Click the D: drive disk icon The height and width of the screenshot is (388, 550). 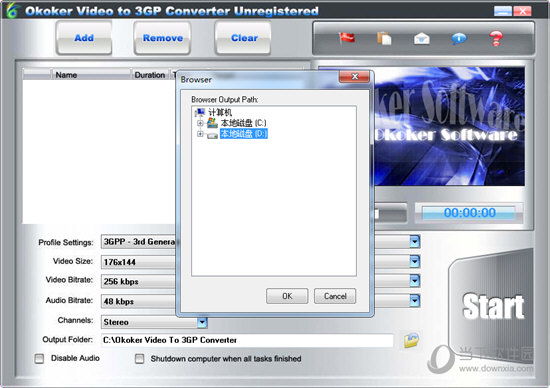(212, 135)
